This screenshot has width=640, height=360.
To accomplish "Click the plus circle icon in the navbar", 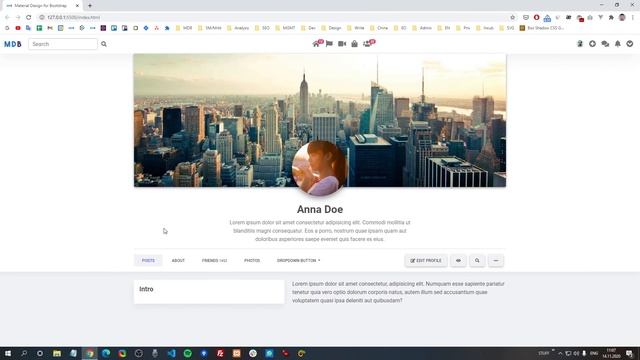I will tap(592, 44).
